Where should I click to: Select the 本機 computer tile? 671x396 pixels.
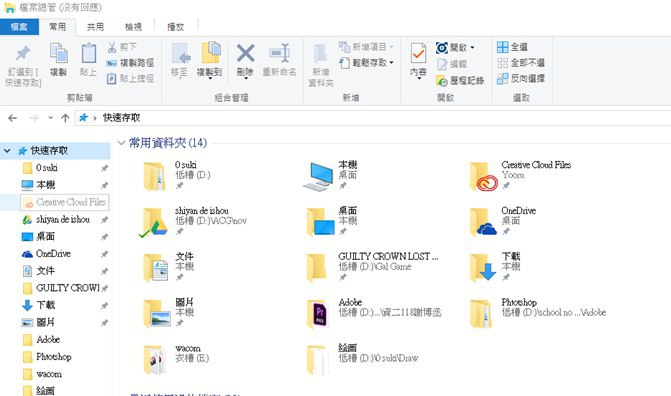[330, 176]
